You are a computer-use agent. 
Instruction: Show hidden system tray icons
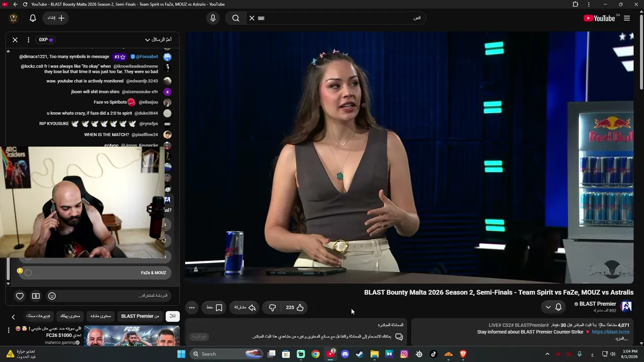(x=546, y=354)
